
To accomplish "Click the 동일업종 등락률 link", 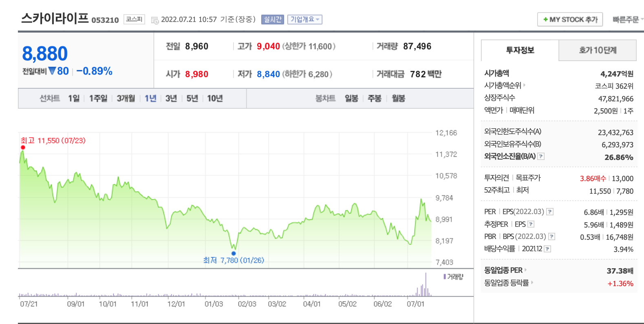I will coord(506,282).
